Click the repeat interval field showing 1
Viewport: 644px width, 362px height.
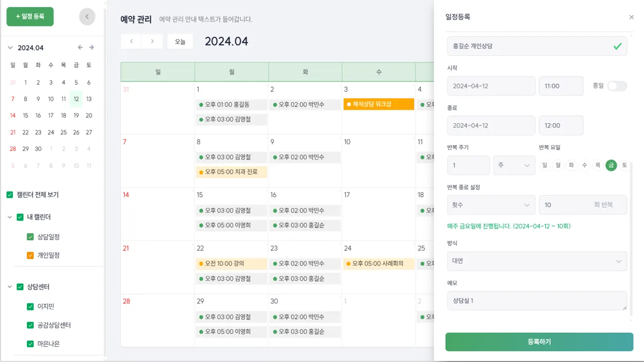(x=468, y=165)
